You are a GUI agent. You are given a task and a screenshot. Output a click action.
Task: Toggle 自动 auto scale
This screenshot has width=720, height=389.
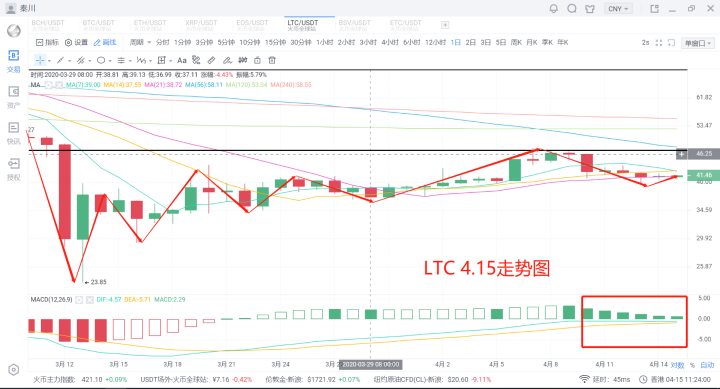coord(707,365)
